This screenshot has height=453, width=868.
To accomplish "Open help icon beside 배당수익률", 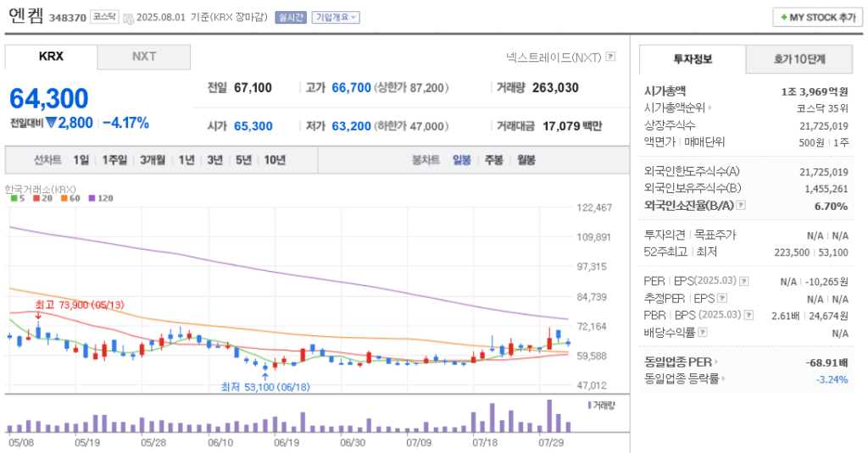I will click(x=703, y=333).
